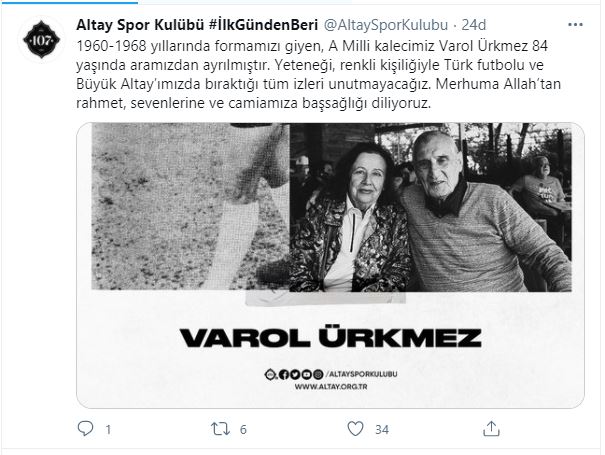Like the tweet with the heart icon
This screenshot has width=605, height=455.
355,429
